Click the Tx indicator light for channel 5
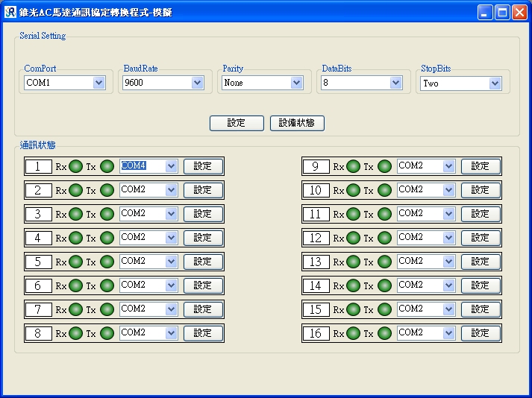Screen dimensions: 532x398 107,262
